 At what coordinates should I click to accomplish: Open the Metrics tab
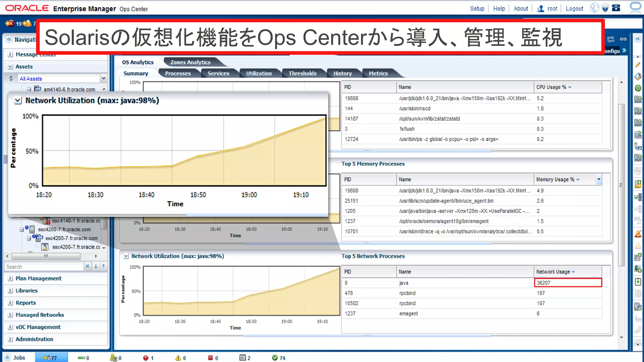pos(378,73)
